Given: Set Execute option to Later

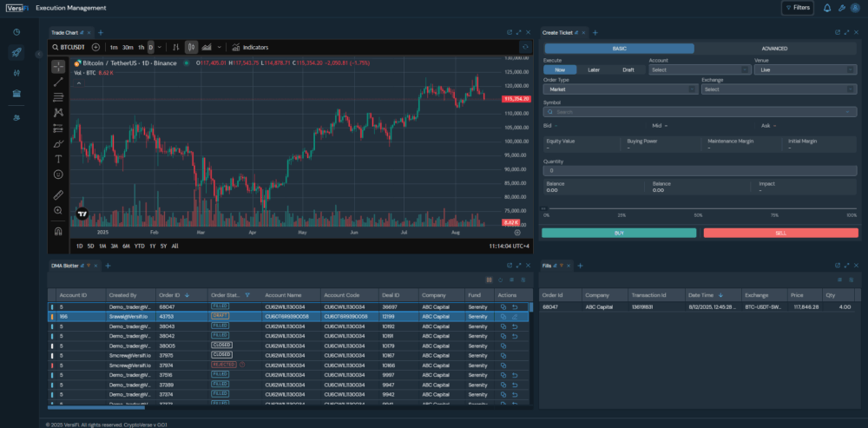Looking at the screenshot, I should [x=594, y=69].
